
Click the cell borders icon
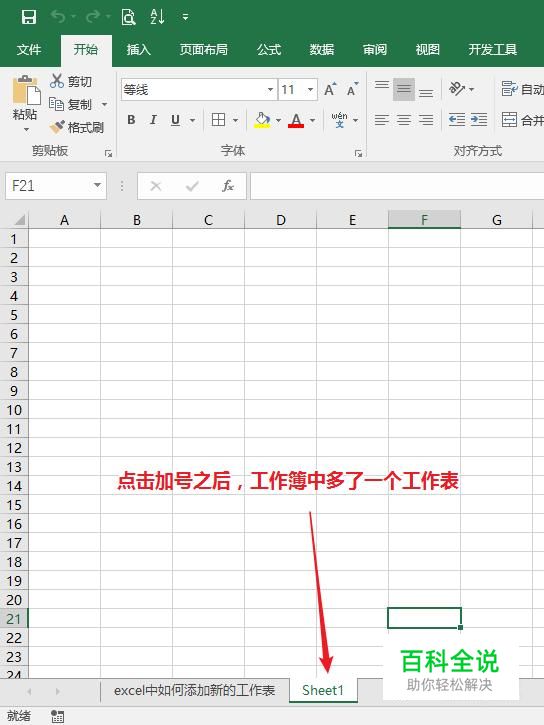click(x=218, y=120)
